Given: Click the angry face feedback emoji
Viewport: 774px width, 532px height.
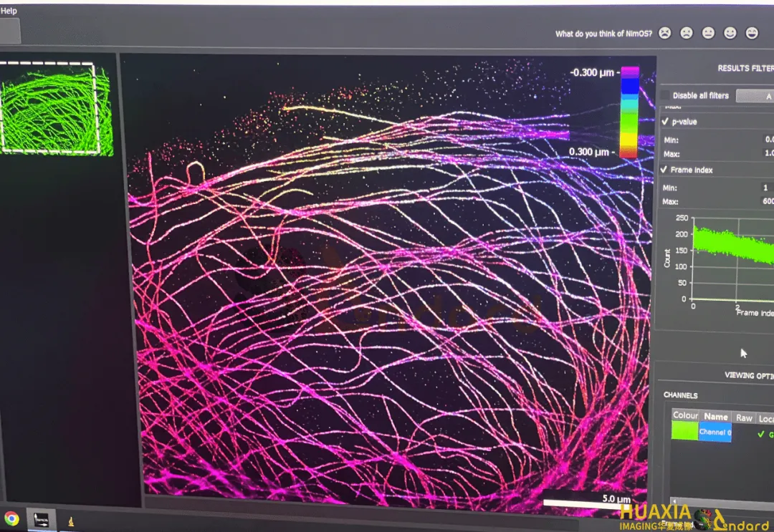Looking at the screenshot, I should [665, 33].
